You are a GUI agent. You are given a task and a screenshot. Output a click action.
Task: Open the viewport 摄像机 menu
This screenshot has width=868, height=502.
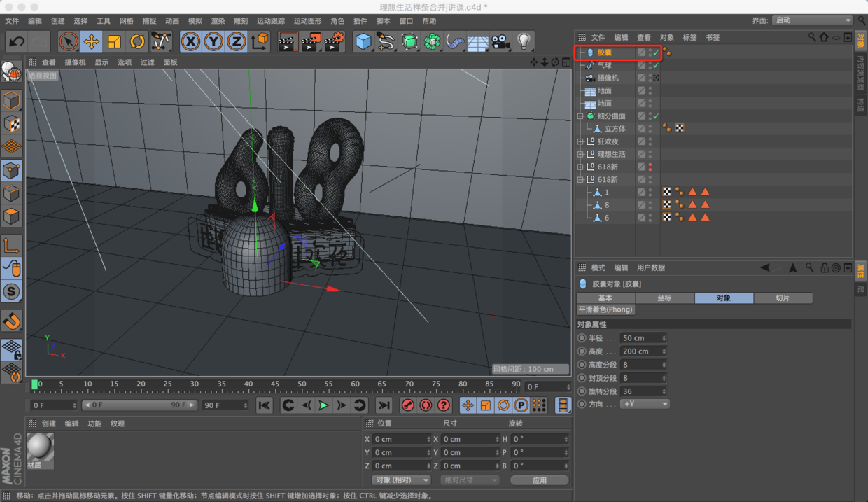[75, 62]
